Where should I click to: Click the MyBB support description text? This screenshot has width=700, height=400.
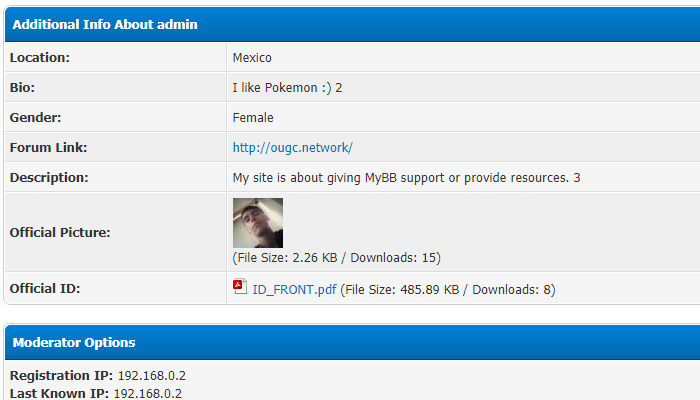coord(406,178)
